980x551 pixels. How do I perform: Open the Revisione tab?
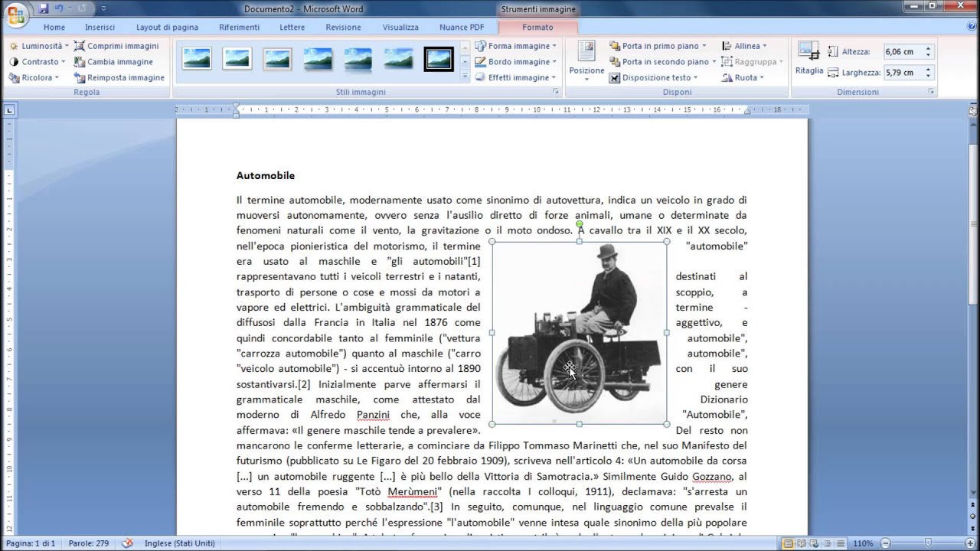(343, 27)
